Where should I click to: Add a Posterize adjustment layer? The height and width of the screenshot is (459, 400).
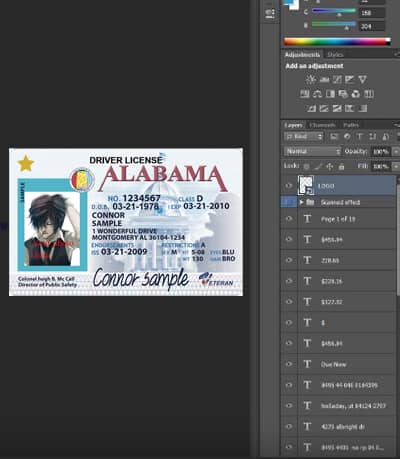(x=324, y=108)
